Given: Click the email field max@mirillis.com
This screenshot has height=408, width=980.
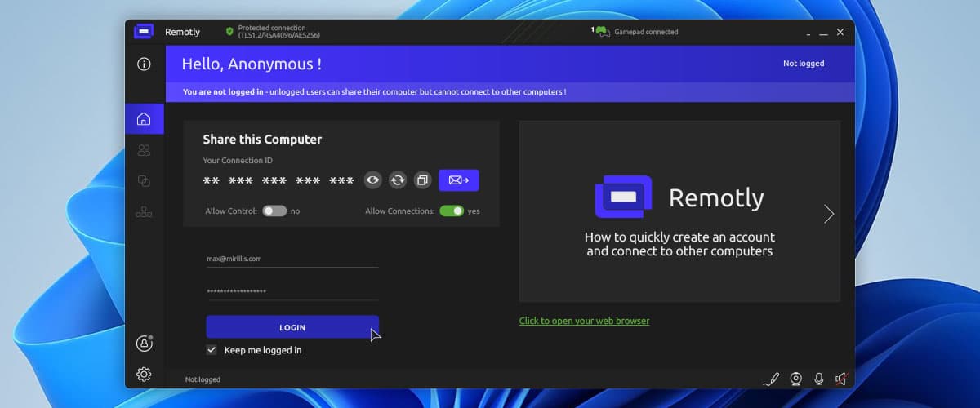Looking at the screenshot, I should [292, 259].
